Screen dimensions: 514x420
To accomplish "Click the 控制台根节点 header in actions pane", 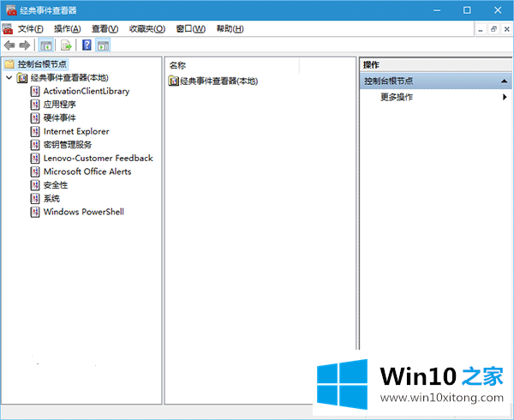I will [x=435, y=81].
